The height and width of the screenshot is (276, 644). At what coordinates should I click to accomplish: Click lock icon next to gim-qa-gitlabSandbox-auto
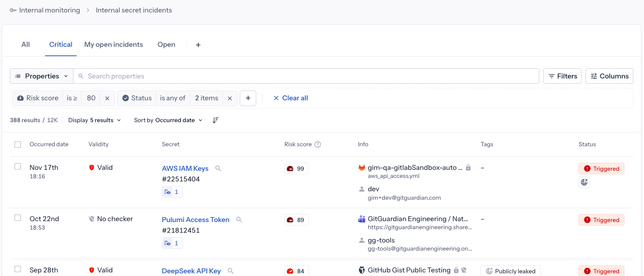(468, 168)
